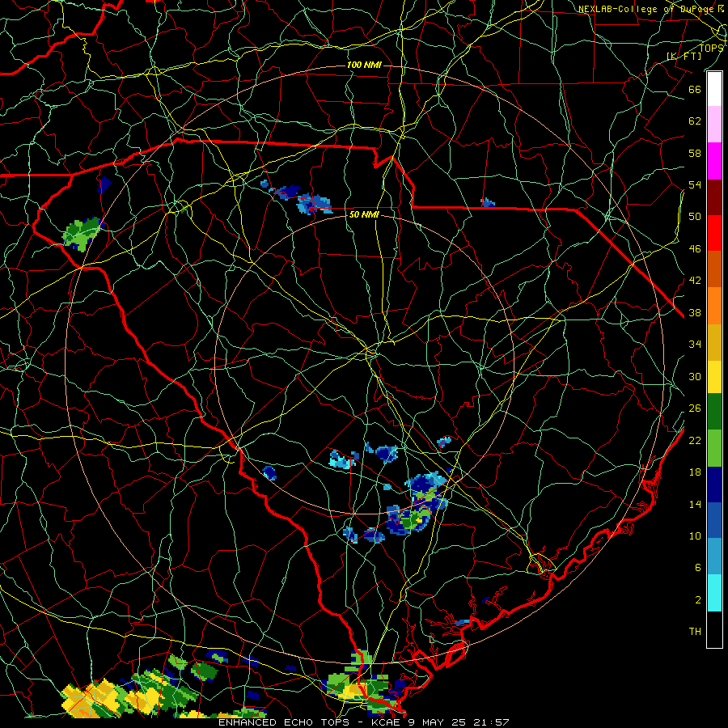Click the legend value 42
728x728 pixels.
click(x=695, y=281)
